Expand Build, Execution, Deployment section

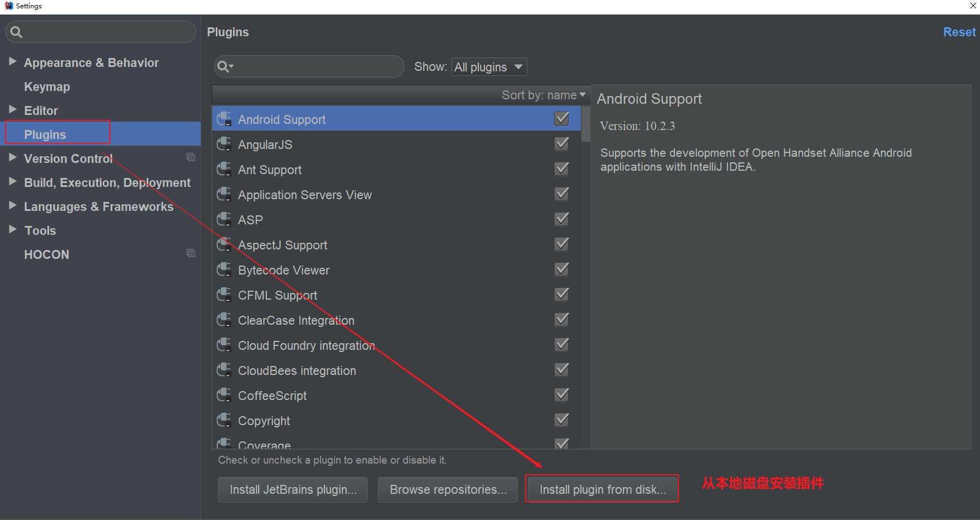pyautogui.click(x=12, y=181)
